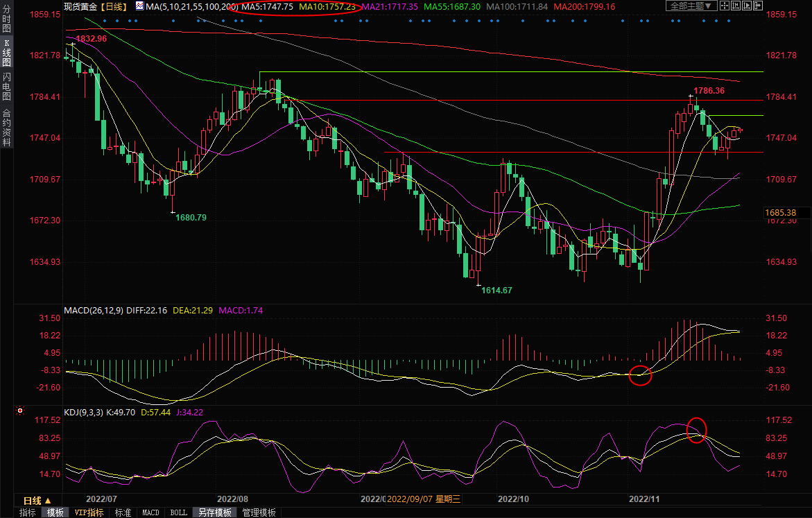Click the 1786.36 high price marker

(709, 91)
